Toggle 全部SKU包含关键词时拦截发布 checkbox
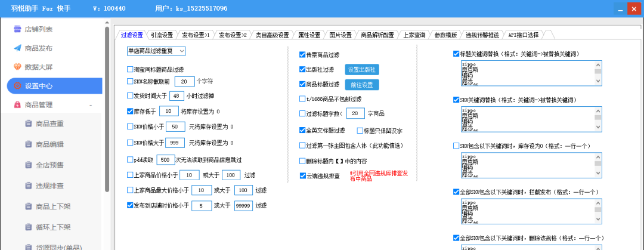This screenshot has height=250, width=644. (456, 192)
